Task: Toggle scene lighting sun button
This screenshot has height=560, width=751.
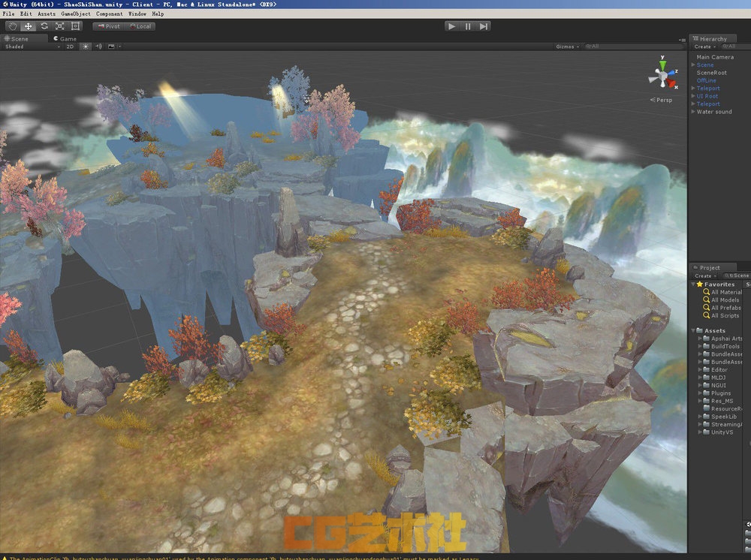Action: click(x=86, y=47)
